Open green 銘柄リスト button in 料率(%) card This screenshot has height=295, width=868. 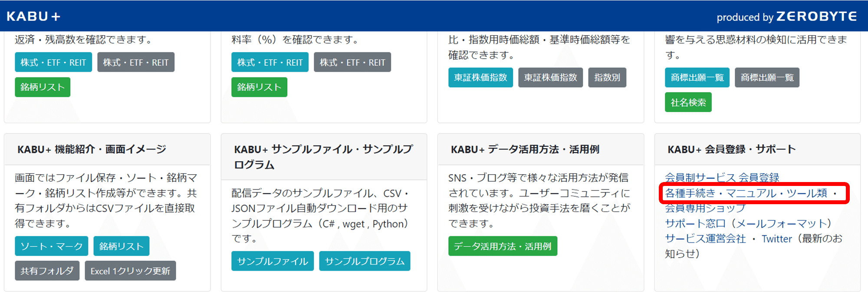(x=259, y=87)
